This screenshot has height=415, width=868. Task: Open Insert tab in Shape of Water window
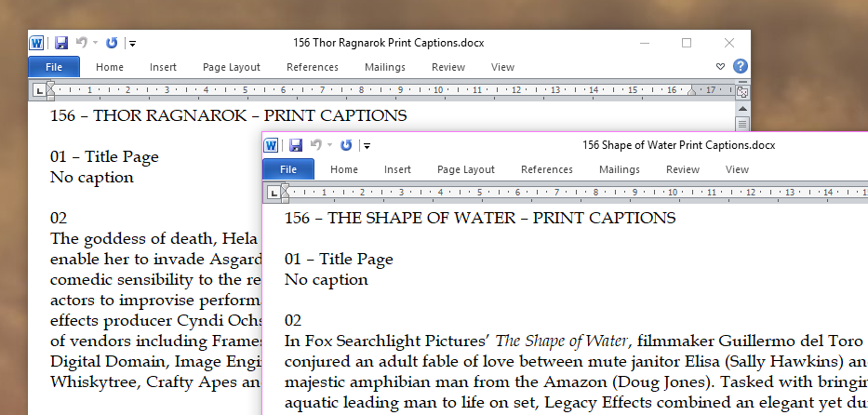[x=397, y=169]
